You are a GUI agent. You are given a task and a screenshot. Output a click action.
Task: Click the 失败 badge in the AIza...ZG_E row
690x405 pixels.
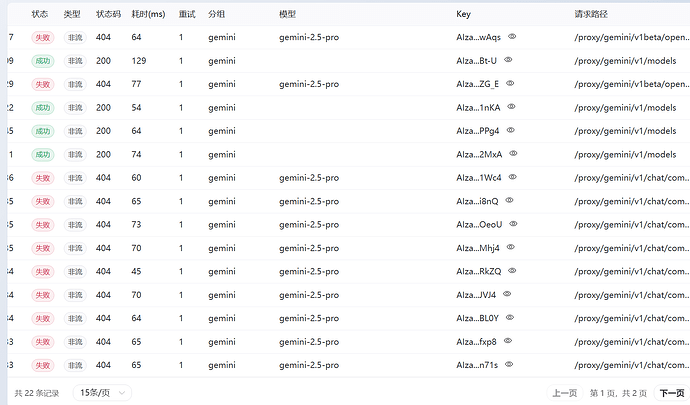(43, 84)
